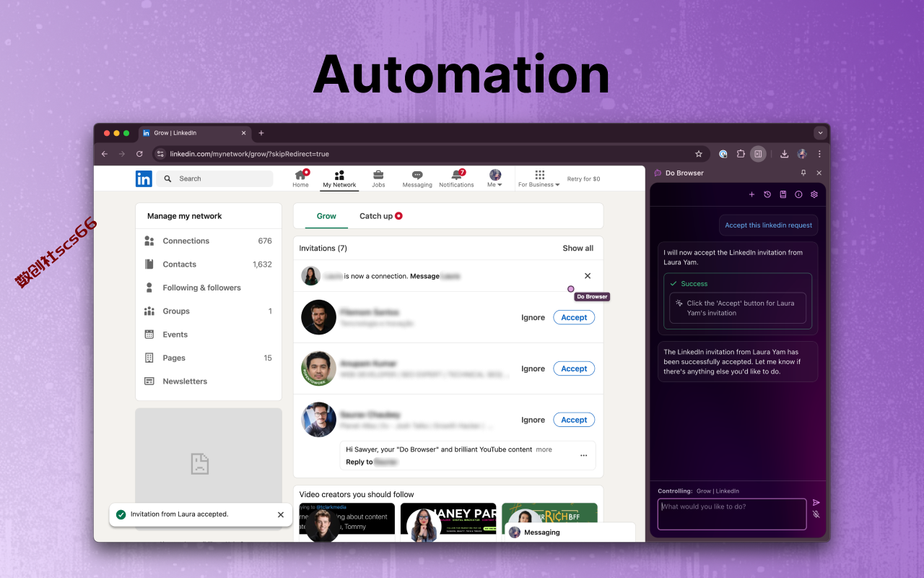Expand the For Business grid menu

click(539, 178)
